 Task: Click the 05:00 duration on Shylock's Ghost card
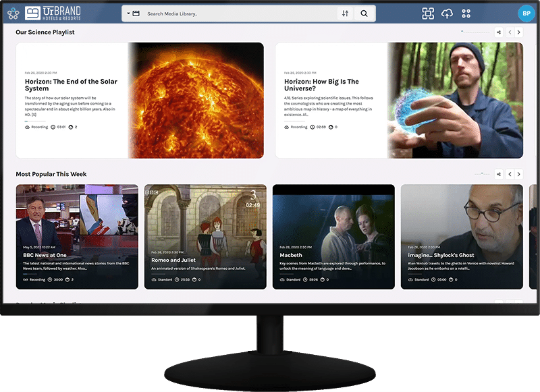439,279
